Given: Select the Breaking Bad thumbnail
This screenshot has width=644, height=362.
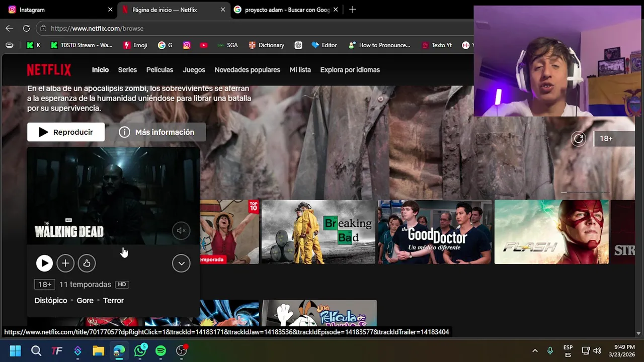Looking at the screenshot, I should tap(318, 232).
